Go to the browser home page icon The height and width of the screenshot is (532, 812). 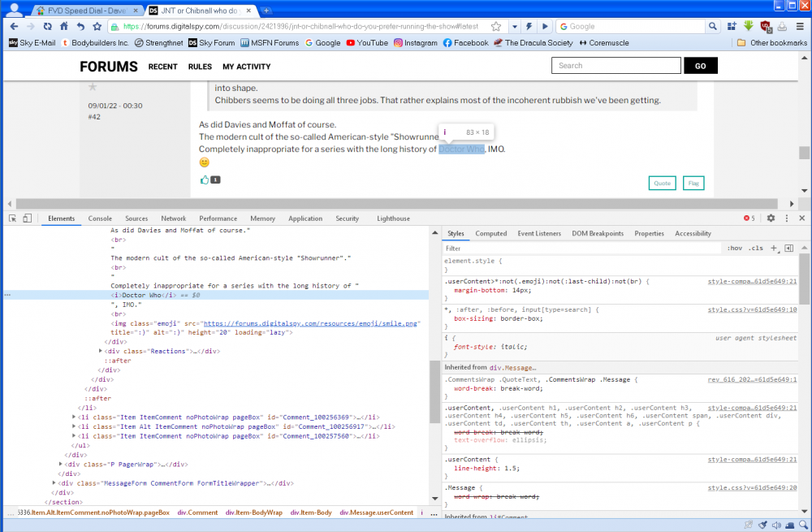pyautogui.click(x=64, y=26)
